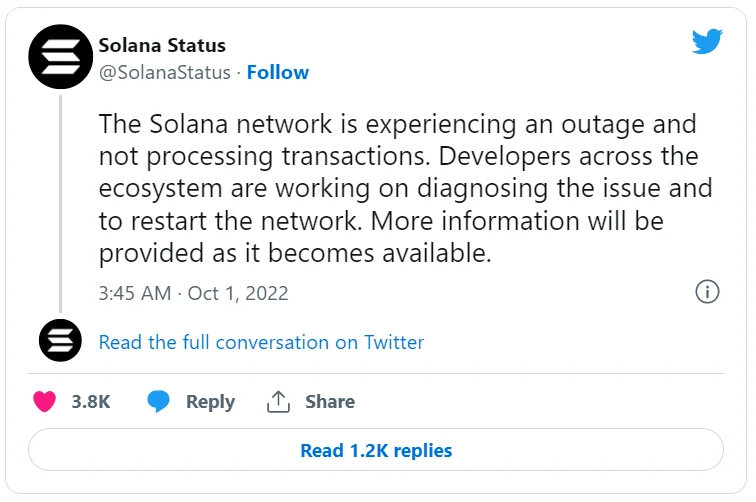The height and width of the screenshot is (502, 756).
Task: Click the @SolanaStatus handle
Action: [164, 73]
